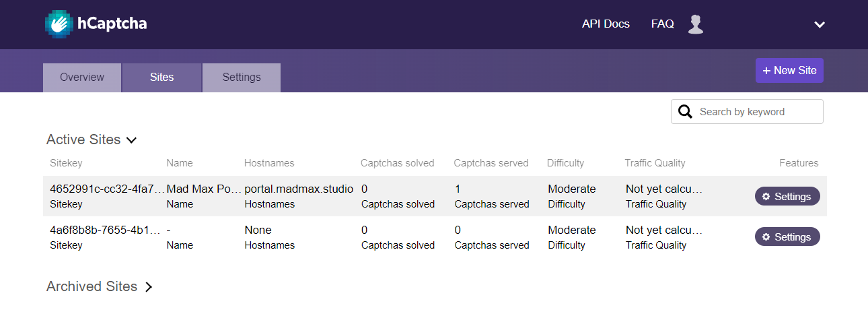Viewport: 868px width, 314px height.
Task: Click the portal.madmax.studio hostname
Action: coord(299,189)
